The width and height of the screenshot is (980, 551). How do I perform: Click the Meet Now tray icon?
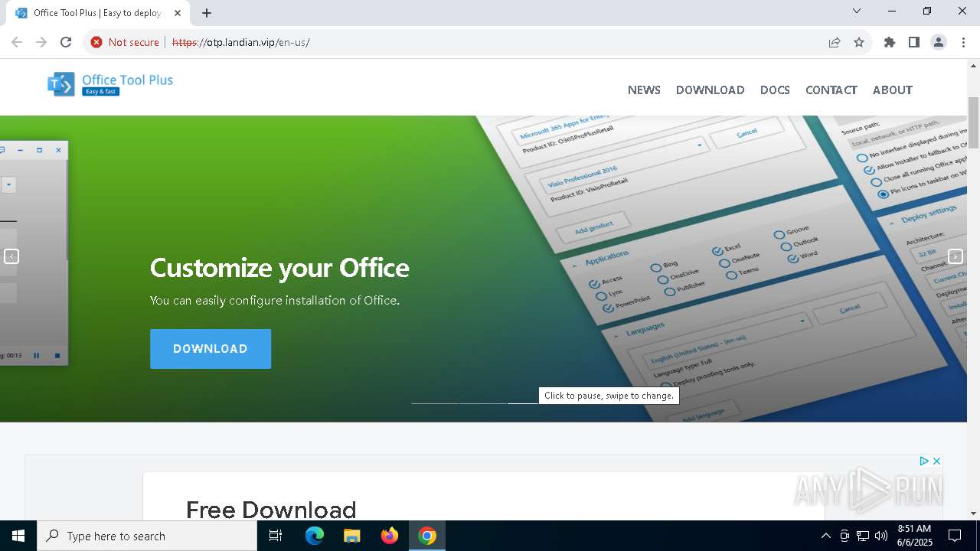pyautogui.click(x=844, y=536)
